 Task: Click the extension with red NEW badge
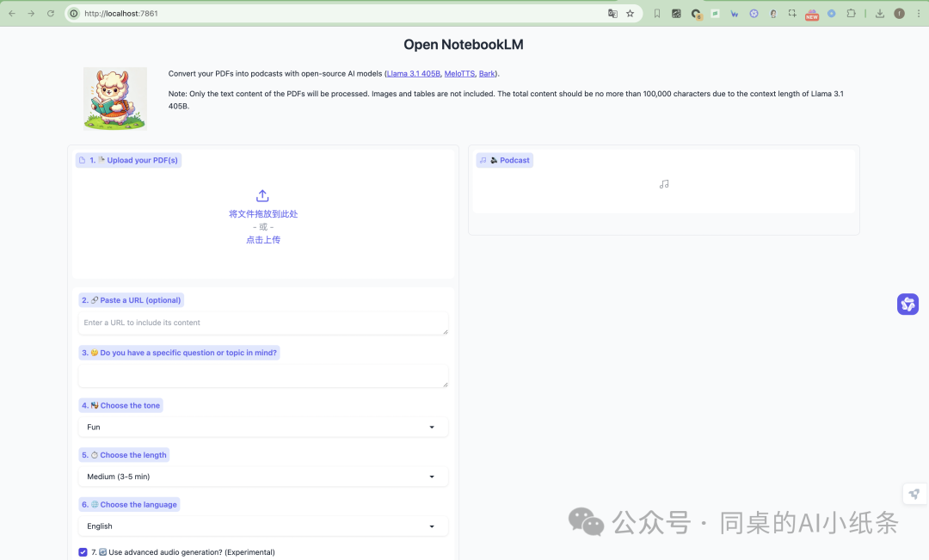812,15
